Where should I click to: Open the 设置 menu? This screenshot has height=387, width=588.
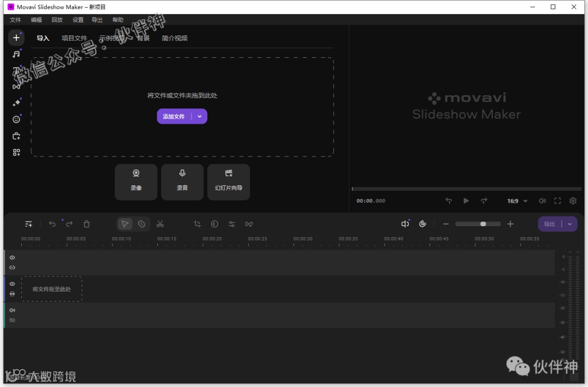[x=78, y=20]
